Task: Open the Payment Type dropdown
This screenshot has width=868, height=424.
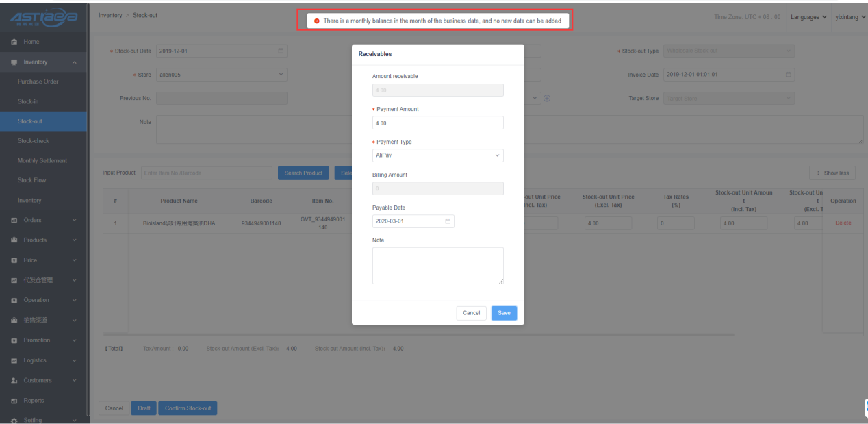Action: [437, 155]
